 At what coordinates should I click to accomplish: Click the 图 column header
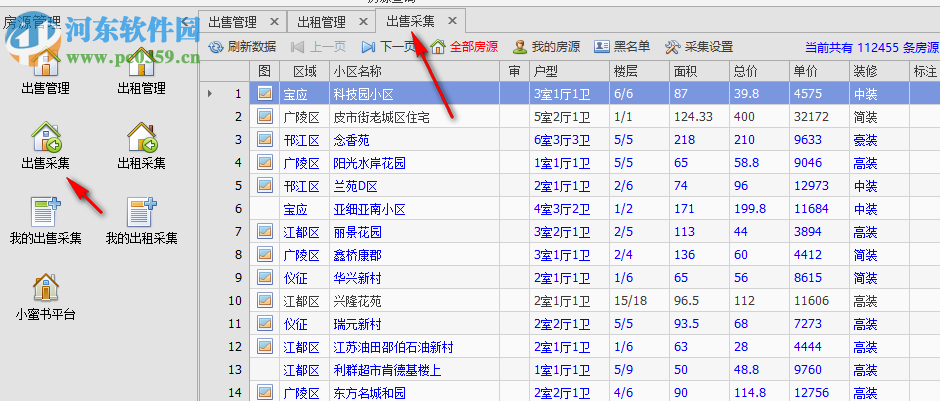[x=264, y=72]
